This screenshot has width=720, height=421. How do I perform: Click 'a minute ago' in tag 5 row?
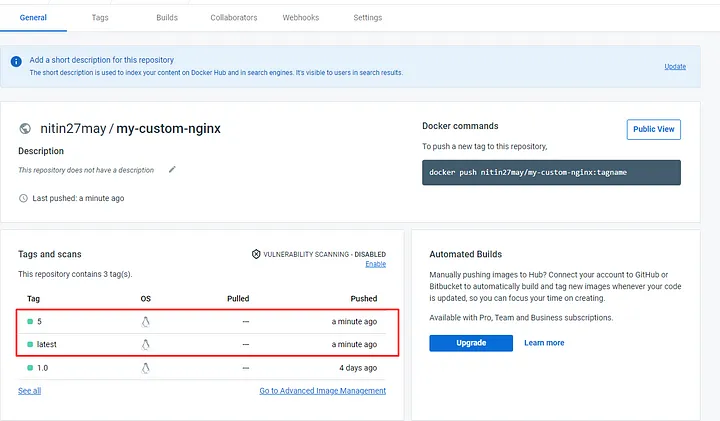354,321
